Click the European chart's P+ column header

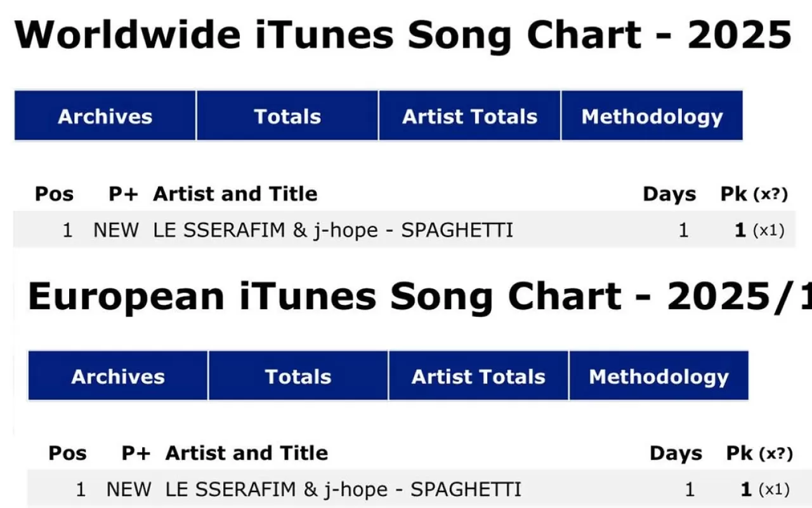click(136, 453)
